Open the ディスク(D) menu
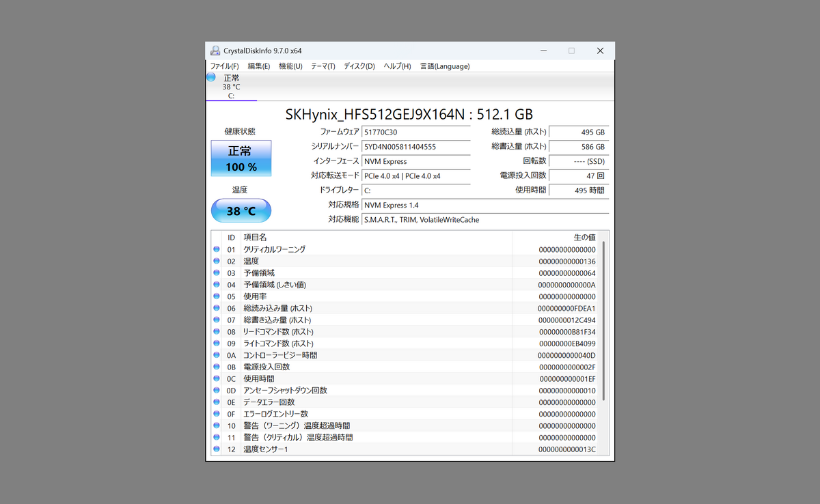The image size is (820, 504). (x=359, y=66)
